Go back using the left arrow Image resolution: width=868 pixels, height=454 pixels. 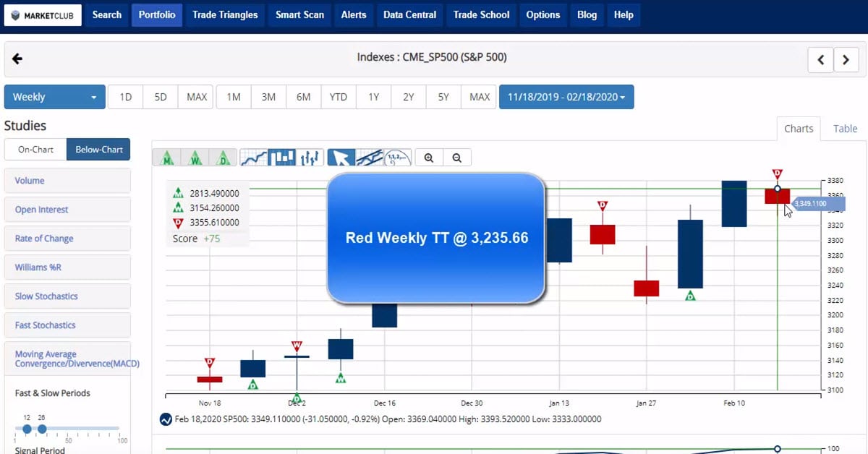tap(17, 59)
